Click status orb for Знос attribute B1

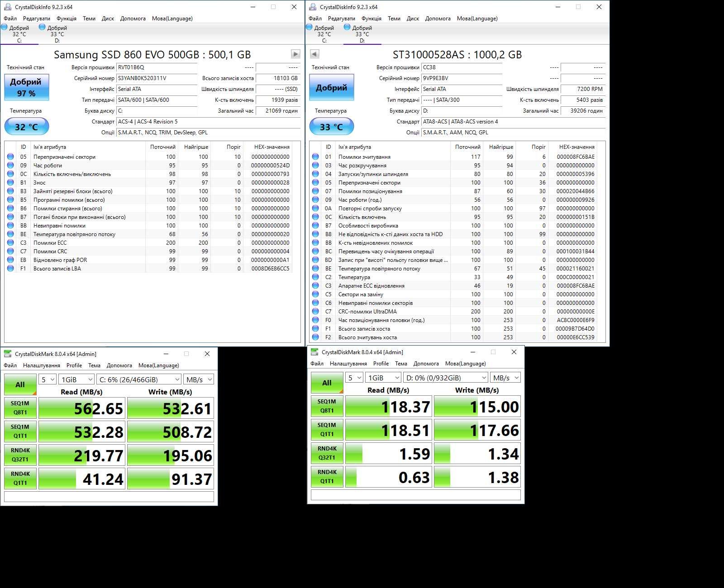[10, 183]
